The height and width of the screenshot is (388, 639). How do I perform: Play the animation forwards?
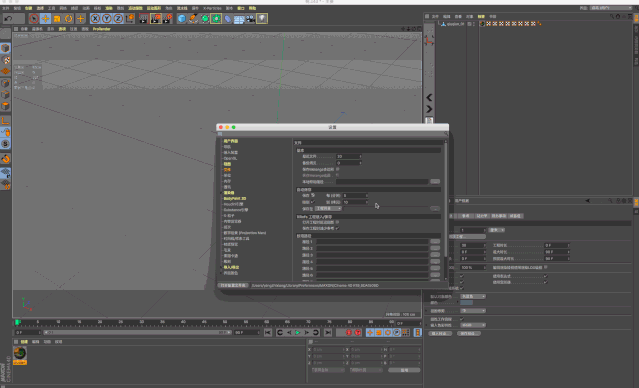[298, 333]
